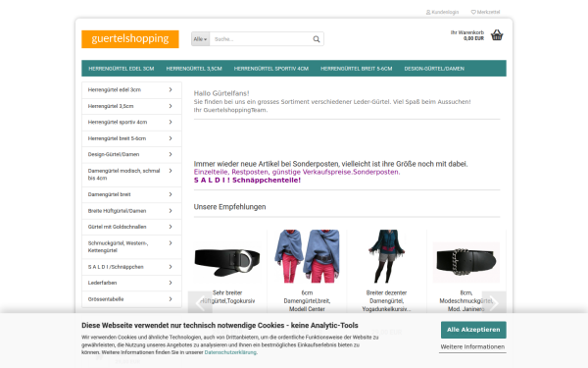Open HERRENGÜRTEL EDEL 3CM nav menu
Viewport: 588px width, 368px height.
click(122, 69)
